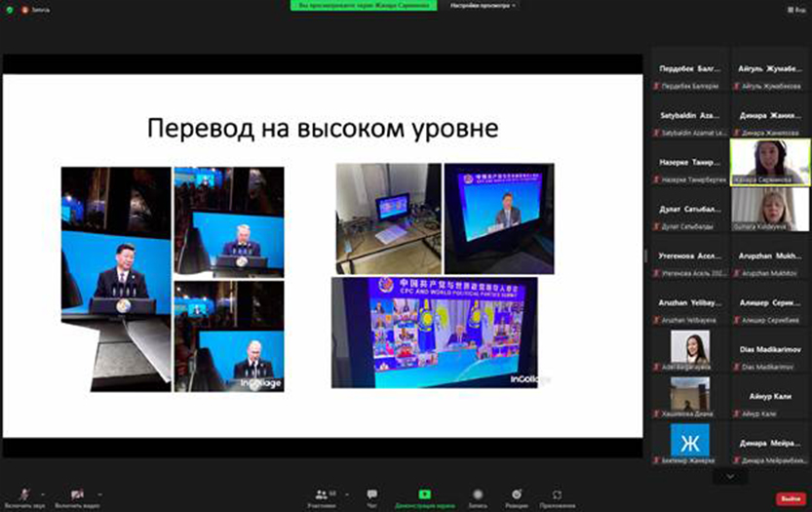812x512 pixels.
Task: Open the Реакции reactions icon
Action: [517, 495]
